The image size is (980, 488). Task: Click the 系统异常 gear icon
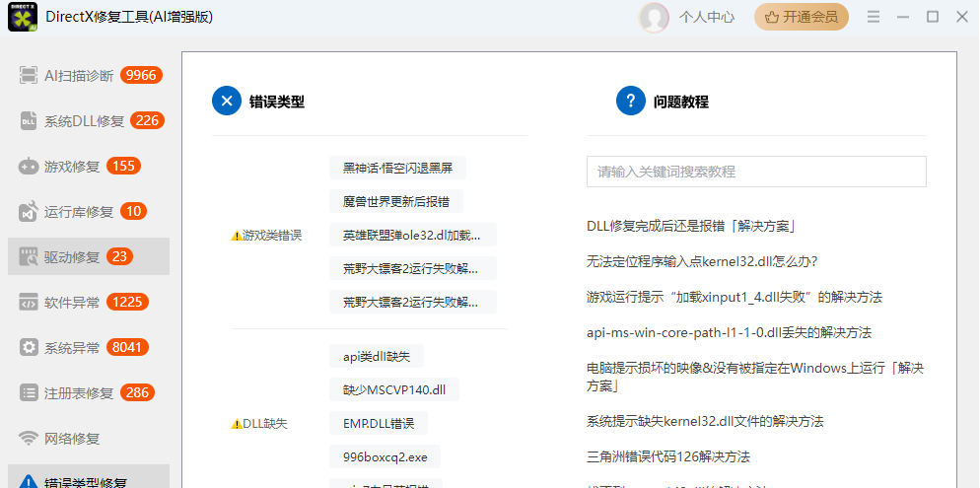tap(29, 347)
